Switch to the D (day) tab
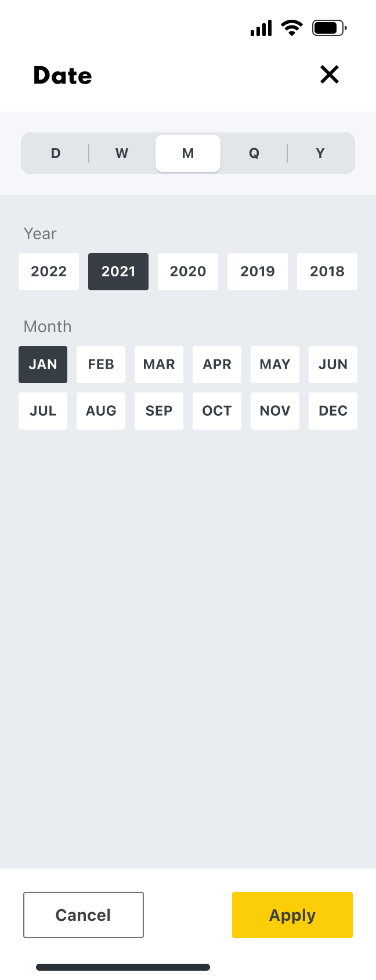Viewport: 376px width, 980px height. (56, 153)
